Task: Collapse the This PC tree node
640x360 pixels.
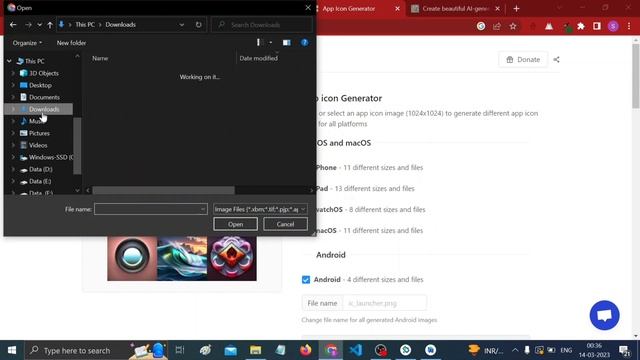Action: (9, 61)
